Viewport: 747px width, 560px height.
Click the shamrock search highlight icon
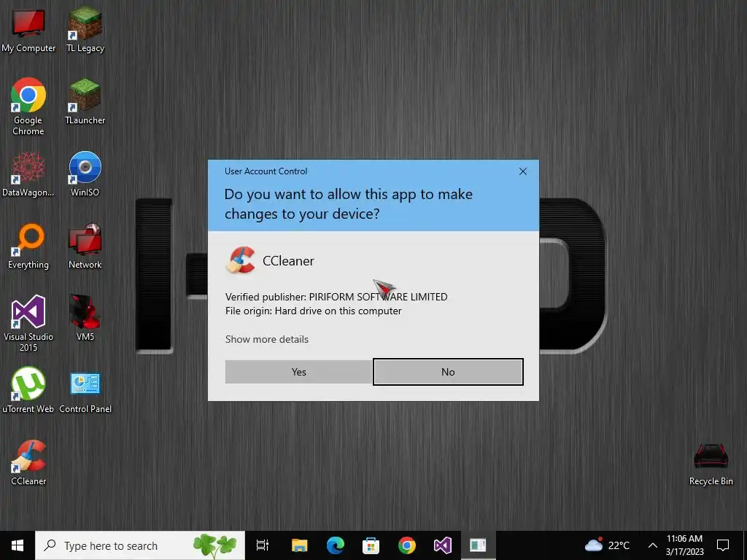point(215,545)
